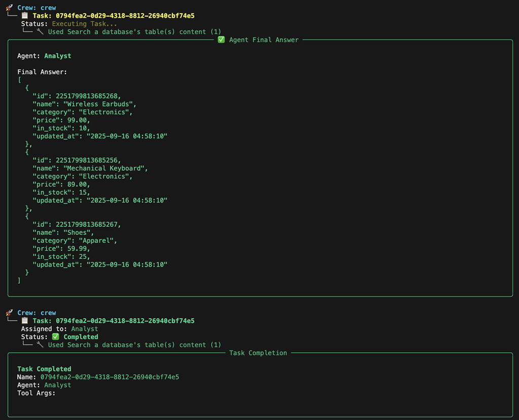
Task: Click the green checkmark beside Completed status
Action: point(56,337)
